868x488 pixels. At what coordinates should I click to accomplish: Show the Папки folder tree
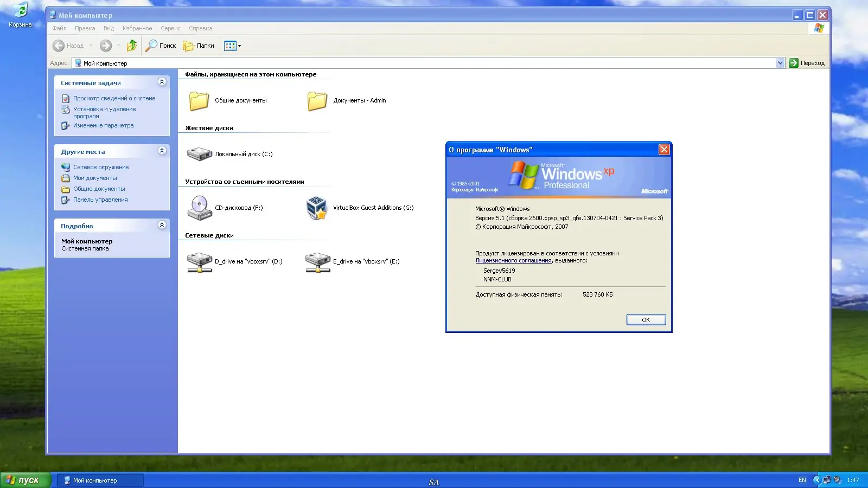tap(199, 46)
